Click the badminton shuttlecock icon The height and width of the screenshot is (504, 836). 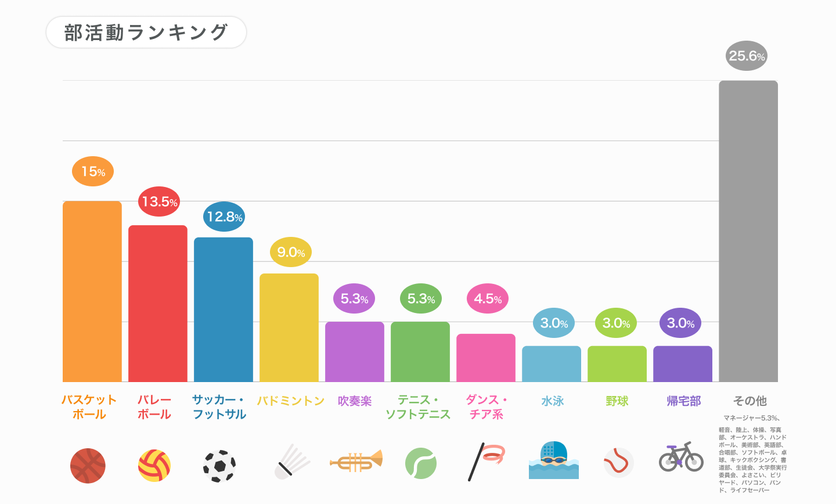[291, 462]
